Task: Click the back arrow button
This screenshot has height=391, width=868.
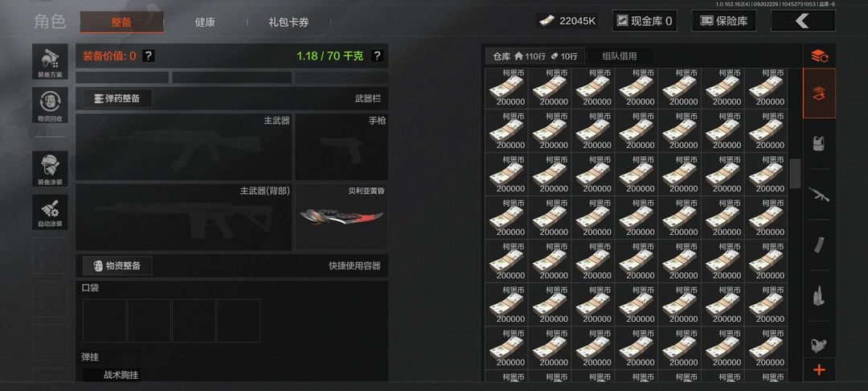Action: (803, 21)
